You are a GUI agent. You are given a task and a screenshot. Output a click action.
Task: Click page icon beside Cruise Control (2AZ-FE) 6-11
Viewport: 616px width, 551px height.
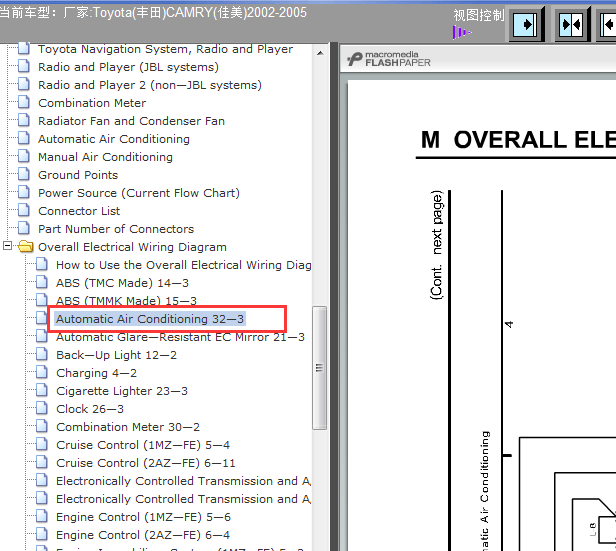pos(42,462)
